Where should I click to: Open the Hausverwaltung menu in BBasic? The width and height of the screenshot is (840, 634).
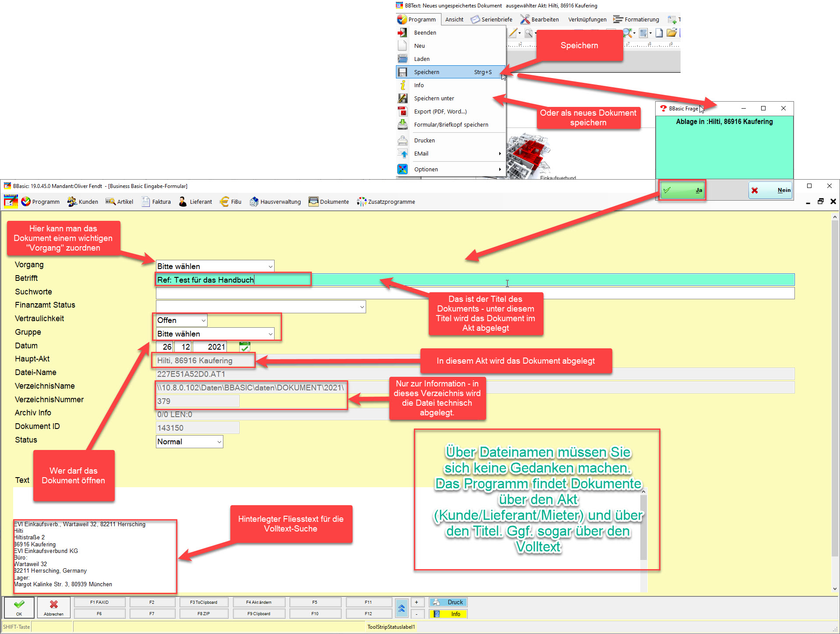[x=275, y=202]
